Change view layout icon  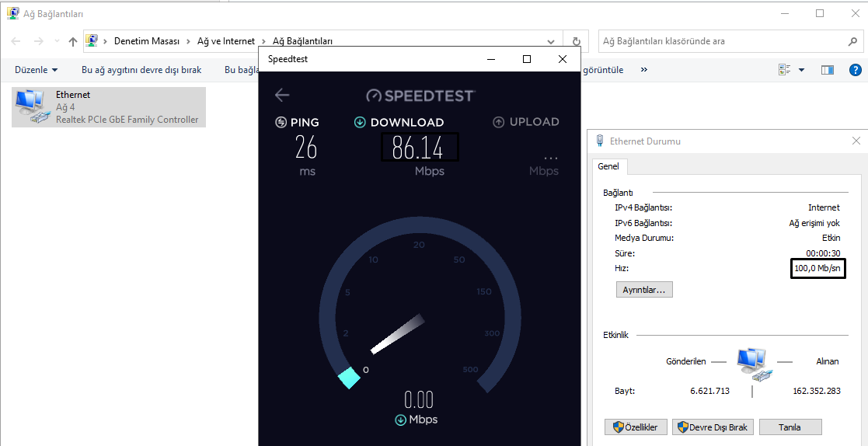point(784,70)
